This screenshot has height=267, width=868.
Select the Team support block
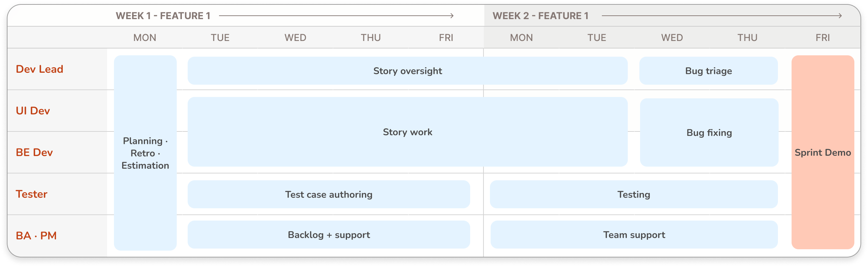pos(634,235)
